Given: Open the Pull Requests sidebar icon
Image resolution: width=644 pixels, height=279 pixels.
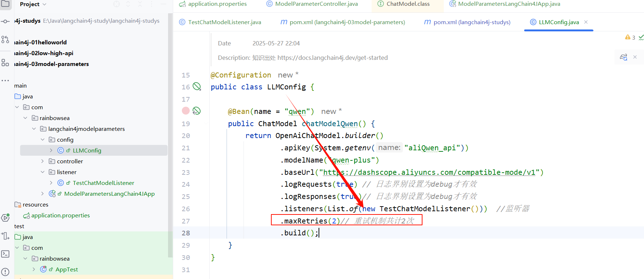Looking at the screenshot, I should point(5,39).
